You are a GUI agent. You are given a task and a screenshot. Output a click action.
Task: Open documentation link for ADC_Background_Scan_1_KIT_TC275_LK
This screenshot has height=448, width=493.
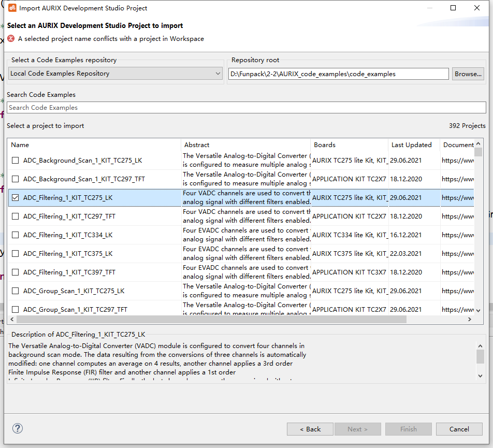pos(457,161)
